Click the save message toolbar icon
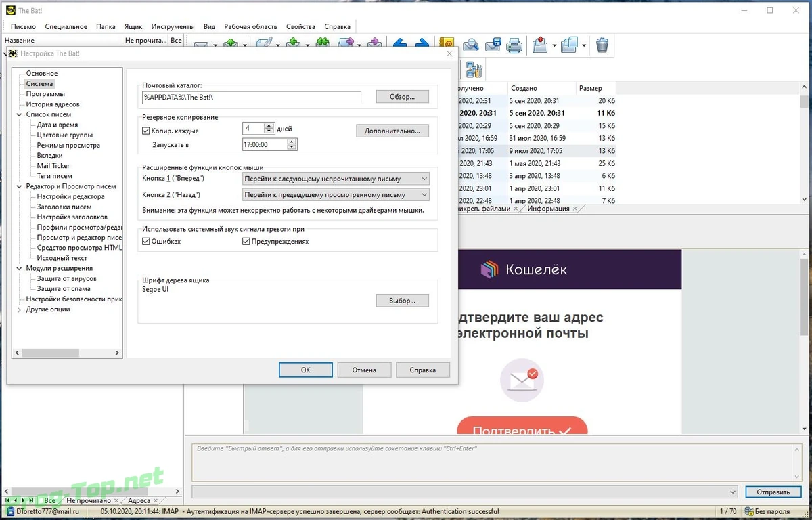This screenshot has height=520, width=812. 493,45
